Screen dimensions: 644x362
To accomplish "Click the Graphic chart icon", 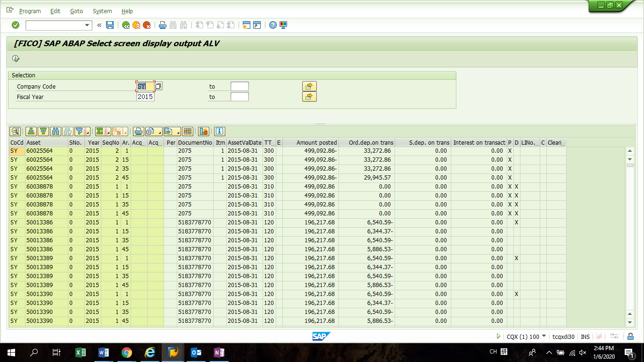I will pyautogui.click(x=204, y=132).
